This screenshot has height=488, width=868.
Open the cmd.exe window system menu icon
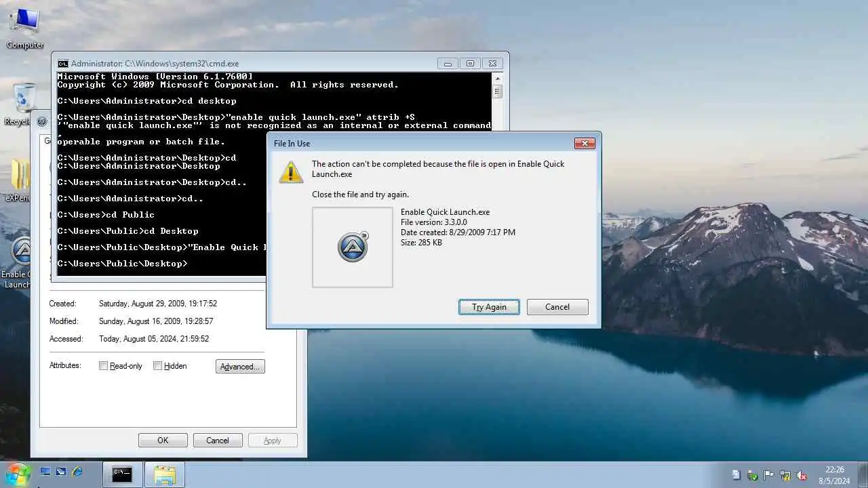pyautogui.click(x=62, y=63)
